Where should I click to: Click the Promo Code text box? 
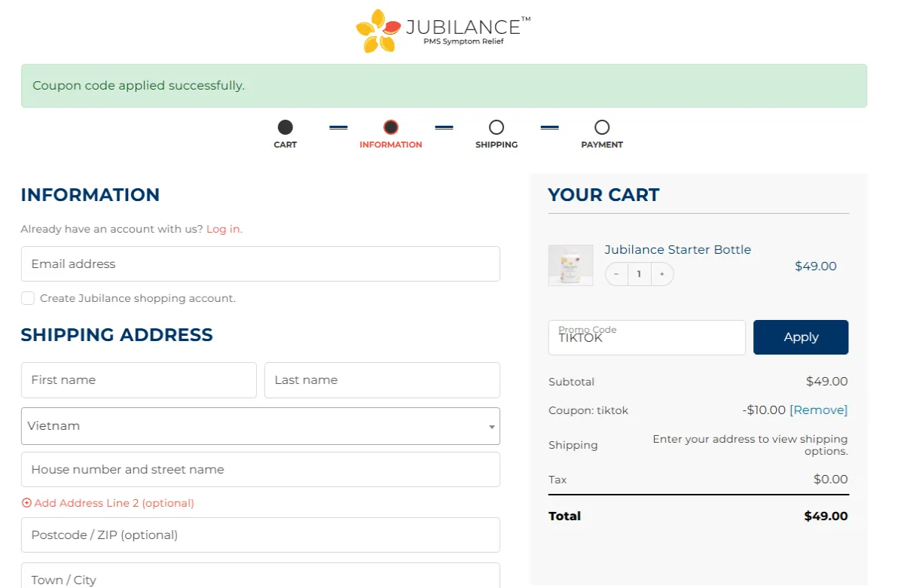[x=646, y=338]
